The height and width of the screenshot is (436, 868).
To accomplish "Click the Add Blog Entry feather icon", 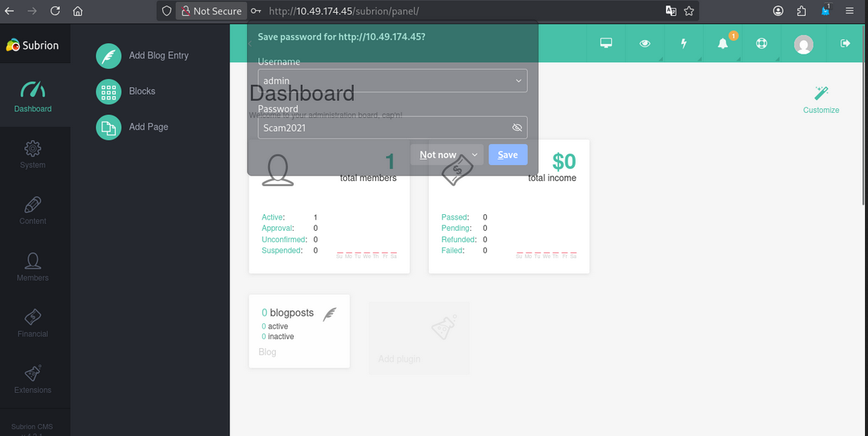I will [x=108, y=55].
